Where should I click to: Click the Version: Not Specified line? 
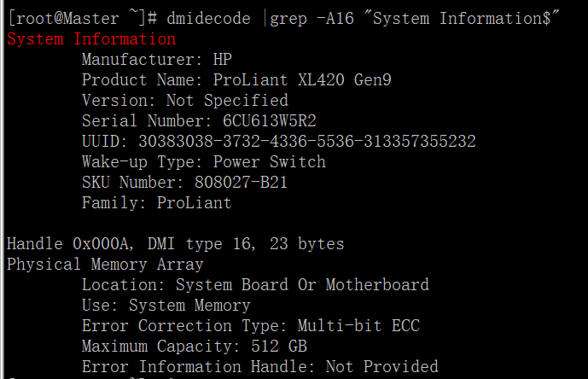184,100
